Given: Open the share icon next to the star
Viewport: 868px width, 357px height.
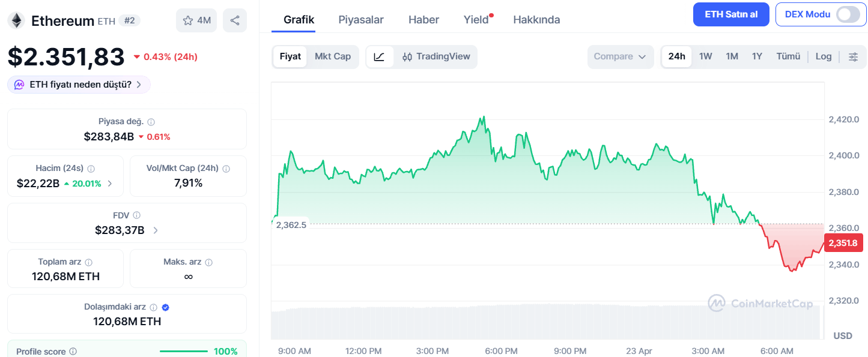Looking at the screenshot, I should click(x=234, y=20).
